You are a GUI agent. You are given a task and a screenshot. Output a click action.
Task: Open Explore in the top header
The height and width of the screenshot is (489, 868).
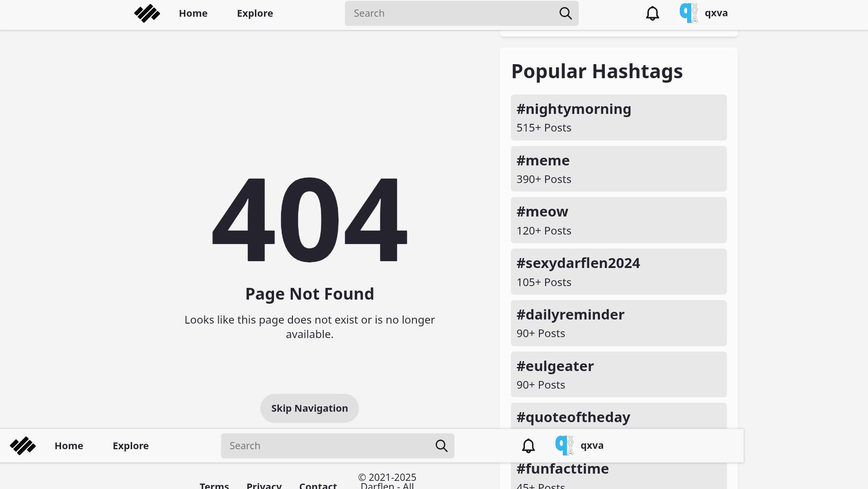255,14
